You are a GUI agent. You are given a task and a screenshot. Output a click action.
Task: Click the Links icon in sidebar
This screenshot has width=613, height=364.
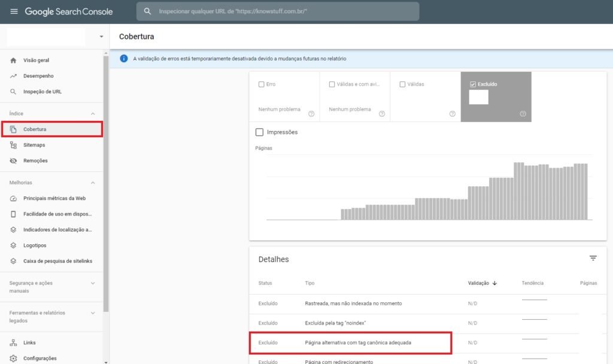[x=13, y=342]
